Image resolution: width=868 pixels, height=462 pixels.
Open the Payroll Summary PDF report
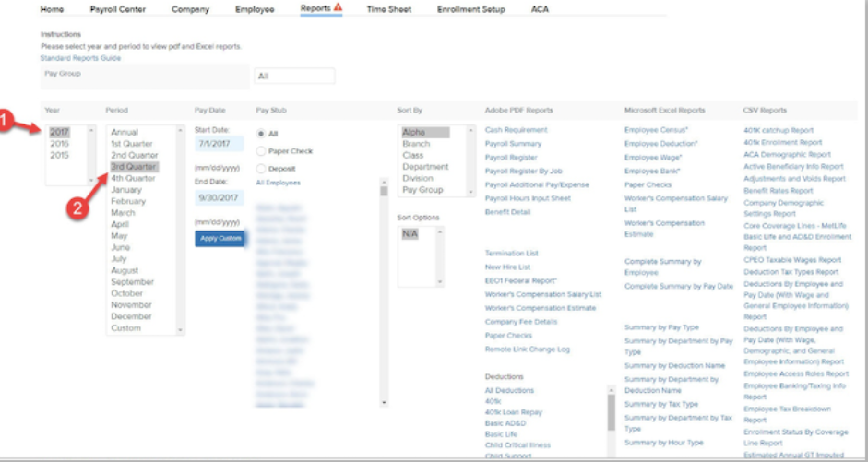click(513, 144)
